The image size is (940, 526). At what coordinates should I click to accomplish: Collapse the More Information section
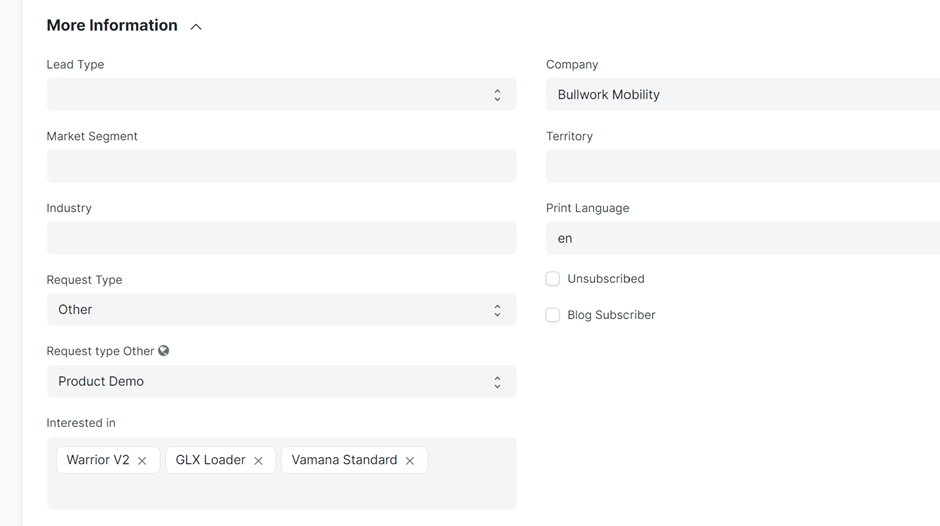[196, 27]
